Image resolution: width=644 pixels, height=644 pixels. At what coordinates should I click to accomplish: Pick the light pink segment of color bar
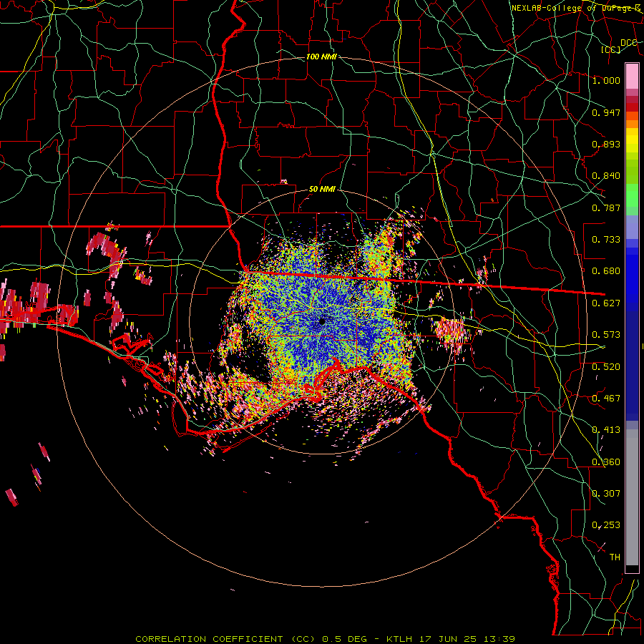632,76
